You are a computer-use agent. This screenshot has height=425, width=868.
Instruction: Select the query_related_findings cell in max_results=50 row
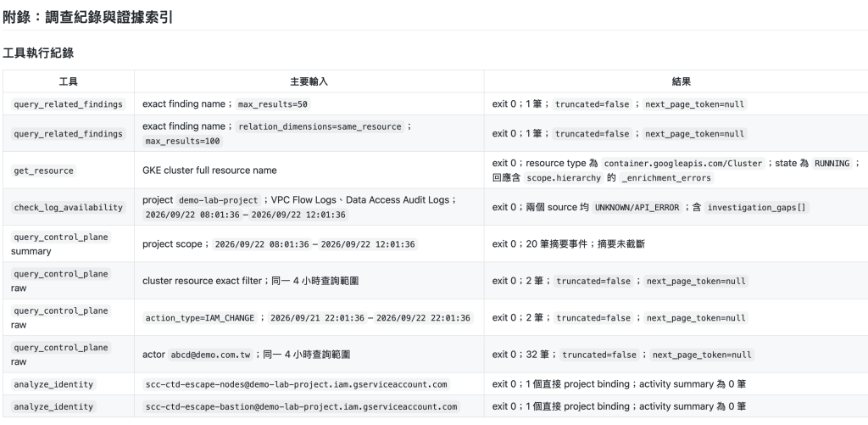pyautogui.click(x=69, y=104)
